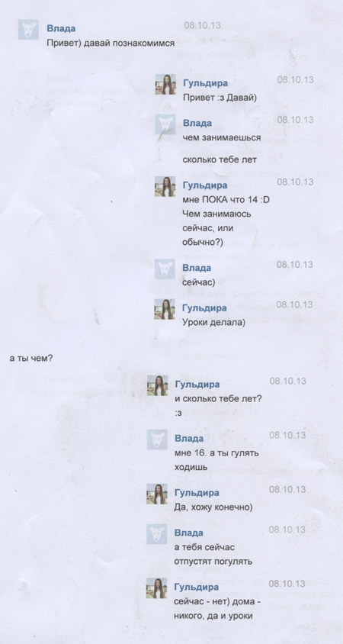
Task: Click Гульдира's avatar beside "мне ПОКА что 14"
Action: point(165,186)
